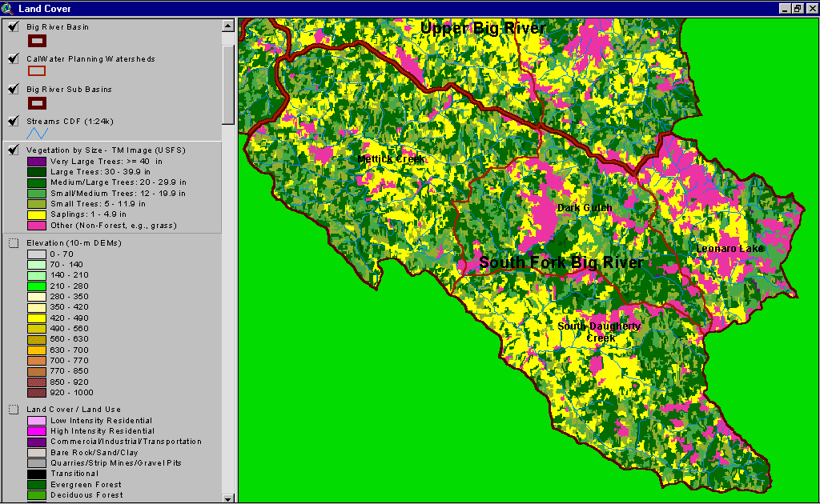
Task: Click Small/Medium Trees 12 - 19.9 in swatch
Action: [37, 194]
